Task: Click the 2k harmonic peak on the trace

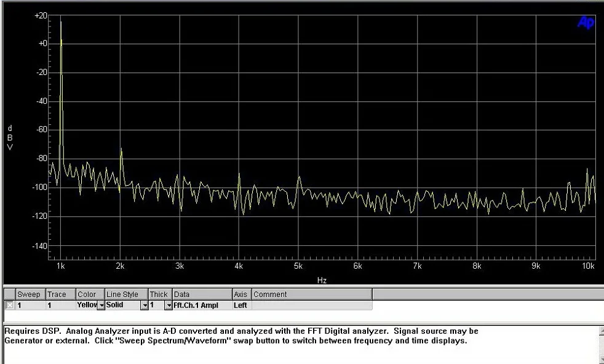Action: coord(121,149)
